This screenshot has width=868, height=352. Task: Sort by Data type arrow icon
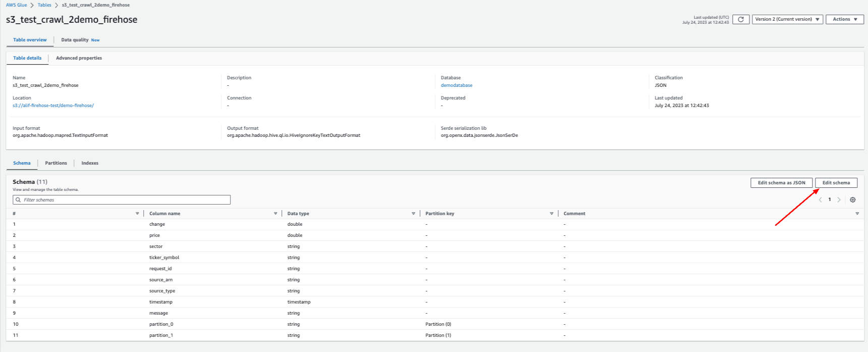[x=413, y=214]
